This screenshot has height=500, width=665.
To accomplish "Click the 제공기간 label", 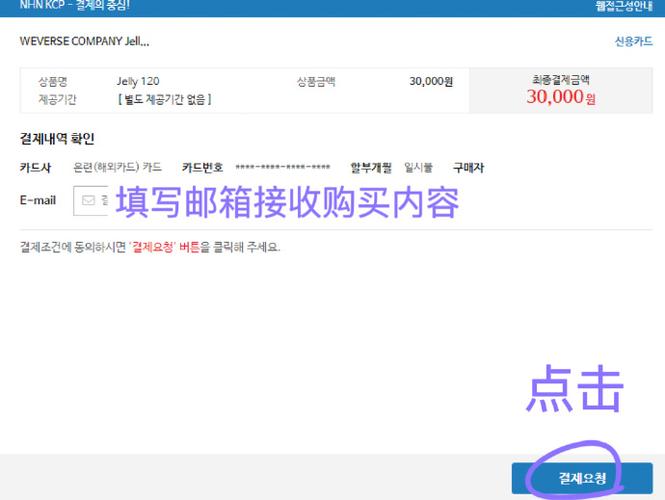I will [57, 99].
